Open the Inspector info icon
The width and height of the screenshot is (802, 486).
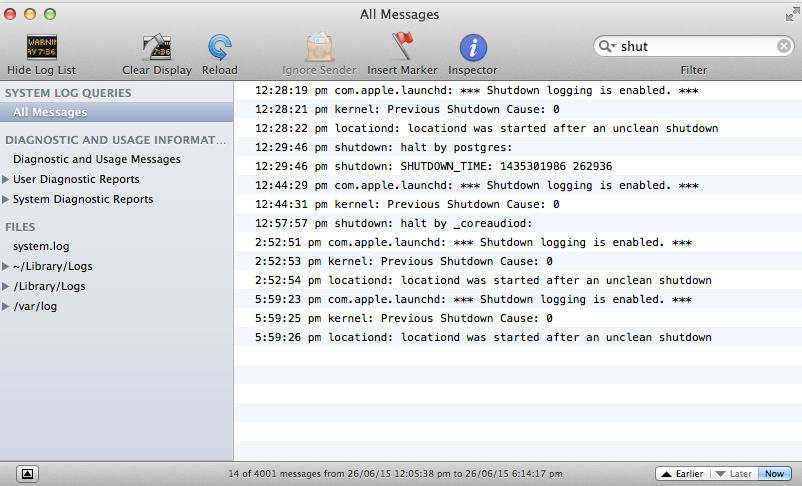[x=473, y=48]
